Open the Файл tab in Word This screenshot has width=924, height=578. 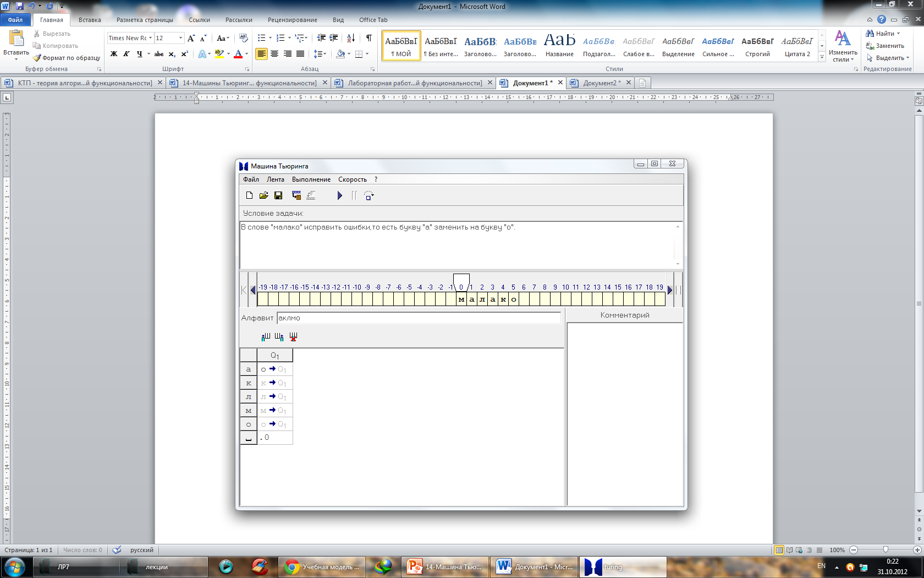(15, 20)
